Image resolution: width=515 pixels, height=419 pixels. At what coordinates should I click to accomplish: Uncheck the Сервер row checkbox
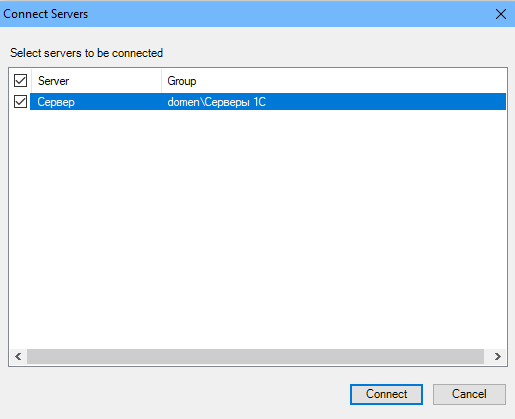(20, 102)
